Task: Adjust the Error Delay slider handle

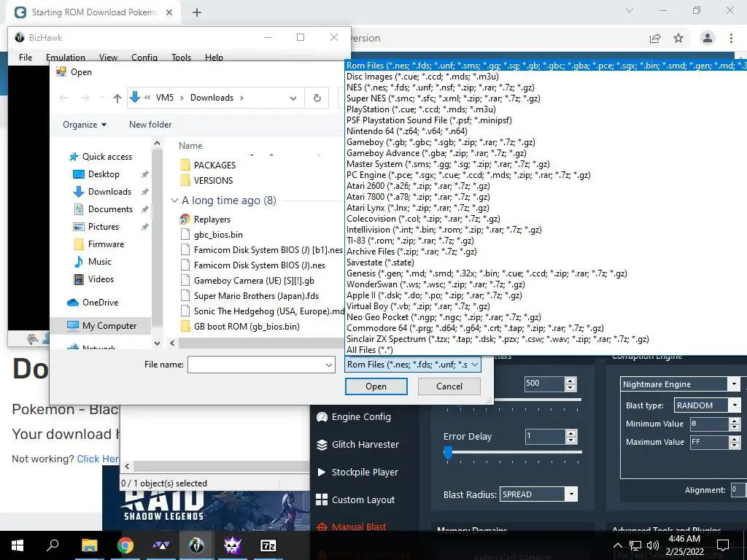Action: point(448,453)
